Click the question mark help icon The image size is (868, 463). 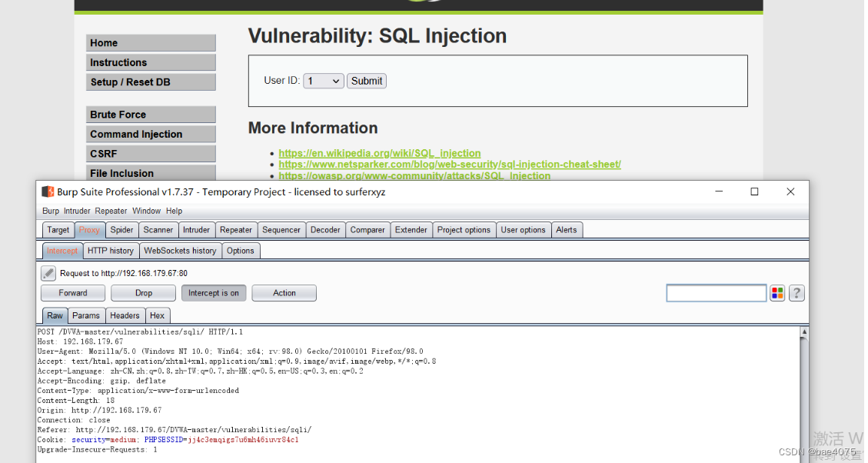point(796,293)
